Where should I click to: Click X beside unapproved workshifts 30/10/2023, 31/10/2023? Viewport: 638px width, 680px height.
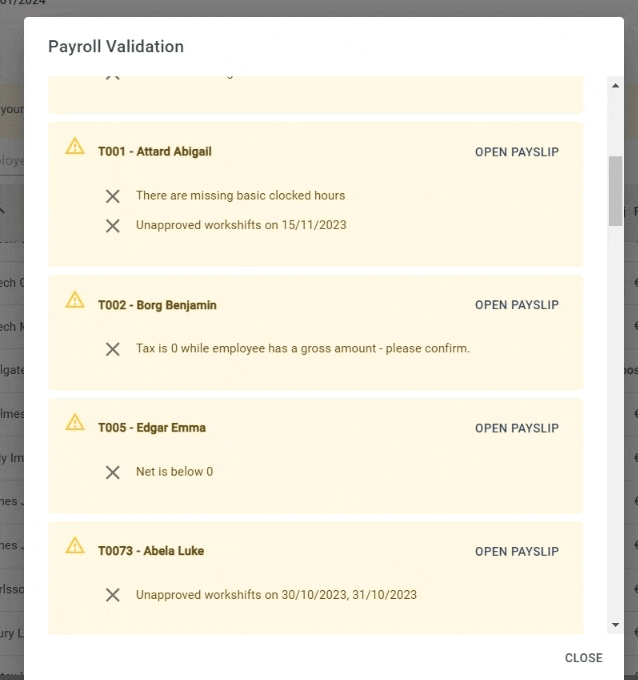tap(113, 595)
